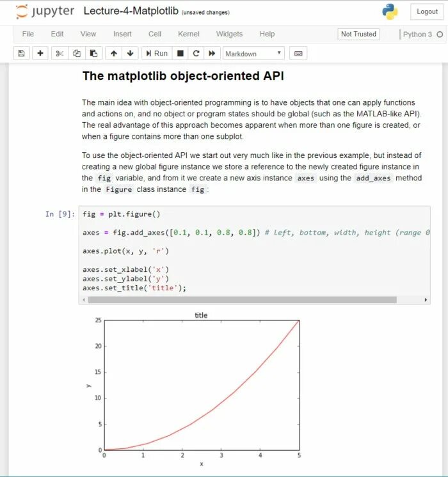Click the Logout button

click(x=427, y=12)
